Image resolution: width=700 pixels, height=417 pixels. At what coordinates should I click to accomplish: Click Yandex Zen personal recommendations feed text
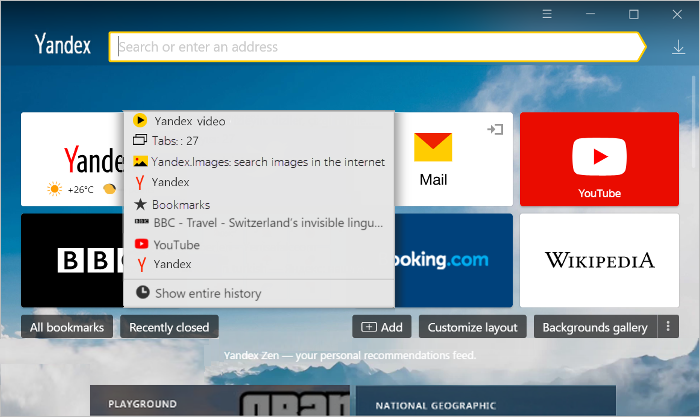click(350, 355)
